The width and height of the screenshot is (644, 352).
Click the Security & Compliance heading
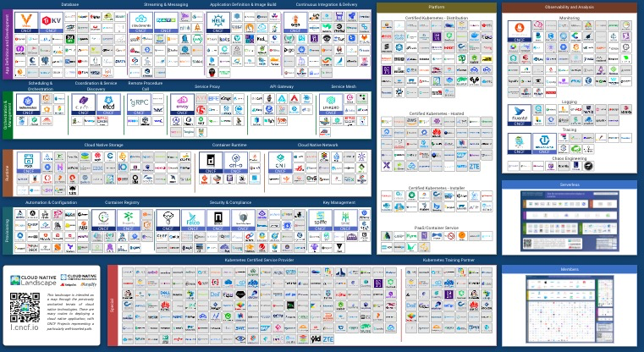230,202
